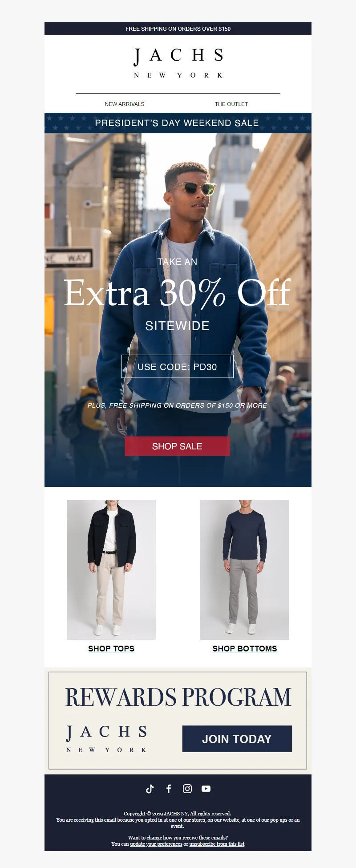
Task: Open the YouTube social icon
Action: tap(206, 789)
